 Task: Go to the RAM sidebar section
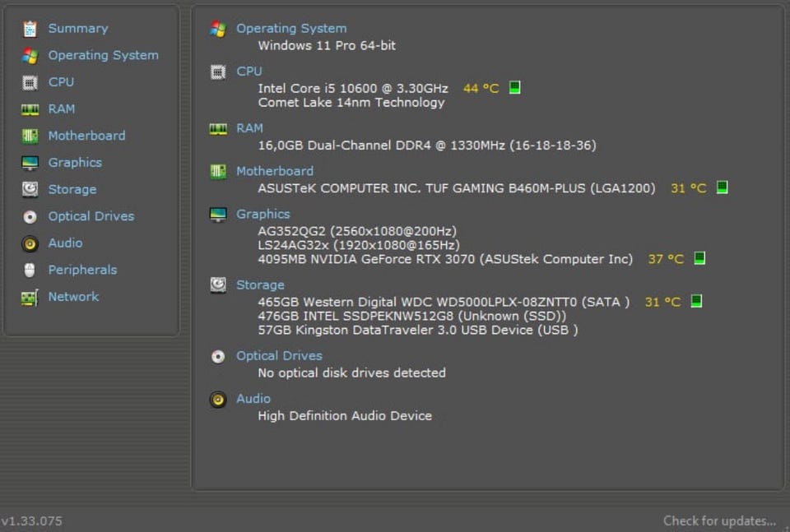62,109
